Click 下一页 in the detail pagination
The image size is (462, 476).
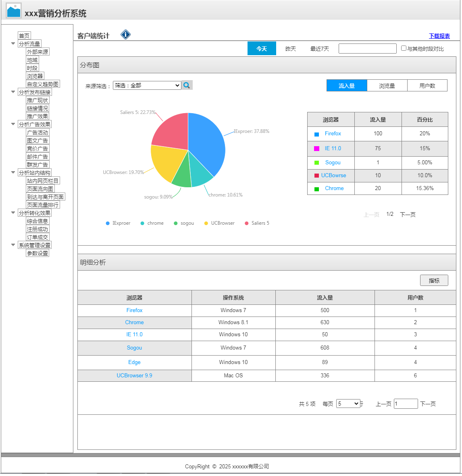click(428, 404)
